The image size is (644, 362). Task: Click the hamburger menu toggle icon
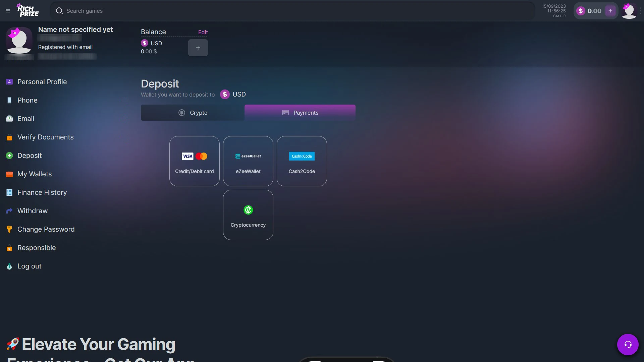click(8, 11)
